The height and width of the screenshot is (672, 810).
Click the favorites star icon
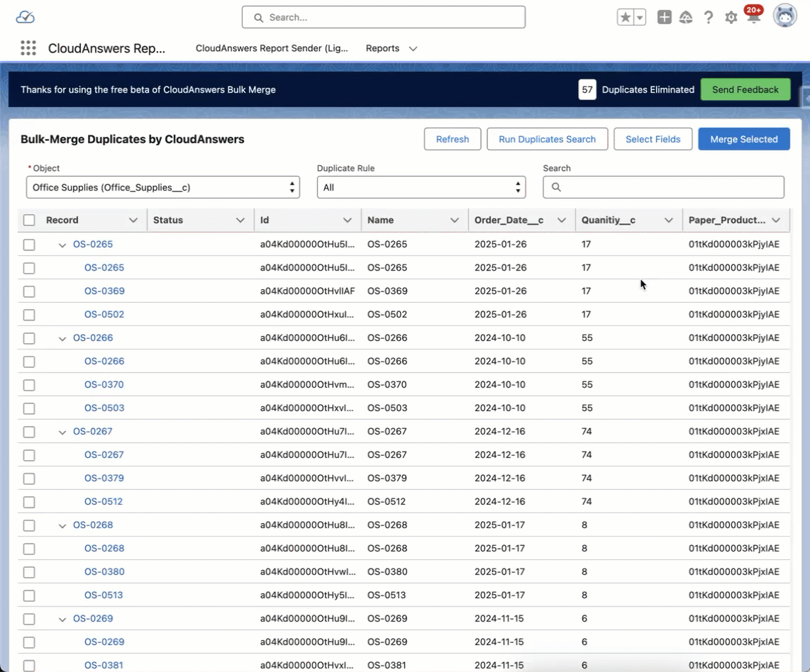pyautogui.click(x=625, y=18)
